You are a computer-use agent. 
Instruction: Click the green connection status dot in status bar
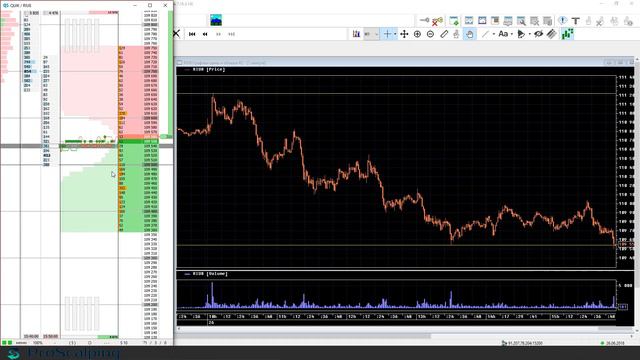[602, 343]
